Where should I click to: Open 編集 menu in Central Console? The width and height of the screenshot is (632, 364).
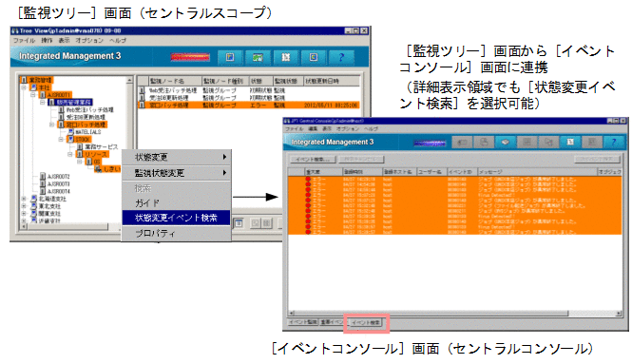pos(313,129)
